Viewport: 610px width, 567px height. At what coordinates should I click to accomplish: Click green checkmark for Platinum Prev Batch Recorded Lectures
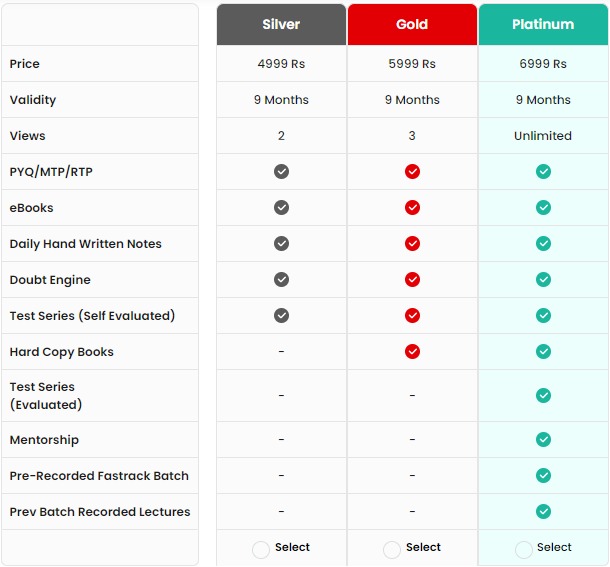pos(543,511)
